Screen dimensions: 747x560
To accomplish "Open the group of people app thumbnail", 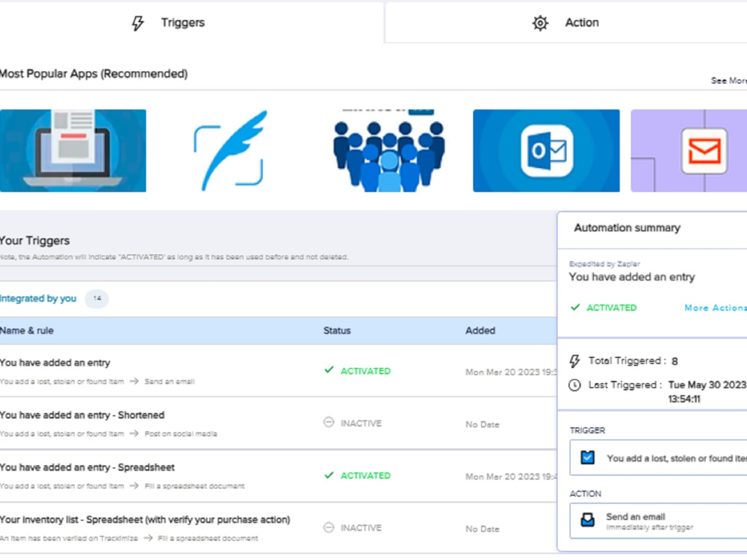I will click(x=388, y=151).
